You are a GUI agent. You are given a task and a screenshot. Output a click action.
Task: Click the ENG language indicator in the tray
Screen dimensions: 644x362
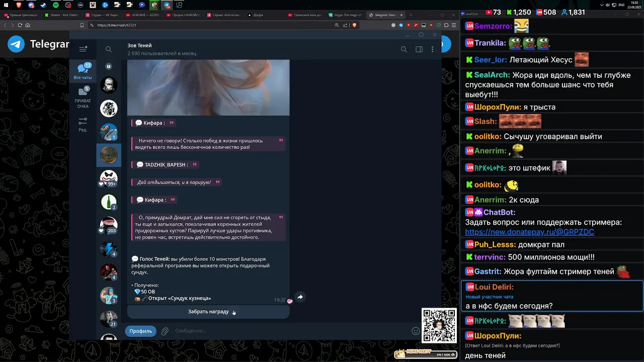coord(621,5)
